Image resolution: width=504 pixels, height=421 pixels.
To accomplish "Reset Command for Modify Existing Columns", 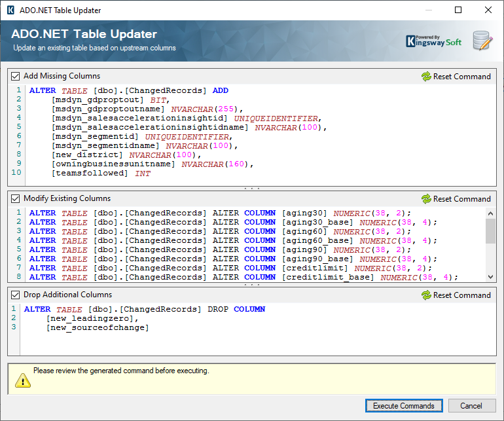I will point(456,199).
